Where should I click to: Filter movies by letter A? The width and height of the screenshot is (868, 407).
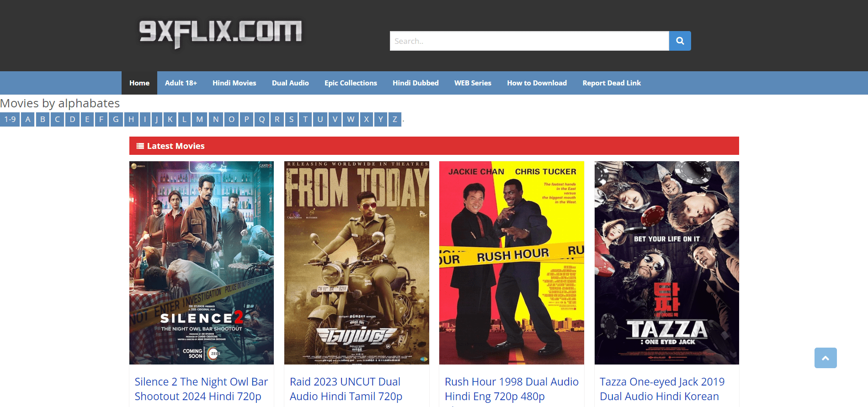coord(27,119)
